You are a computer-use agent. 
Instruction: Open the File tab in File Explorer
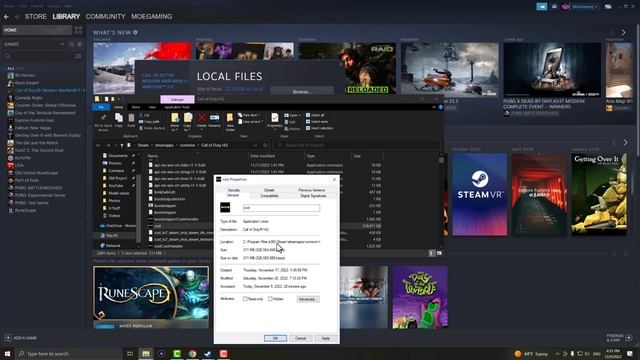[101, 107]
